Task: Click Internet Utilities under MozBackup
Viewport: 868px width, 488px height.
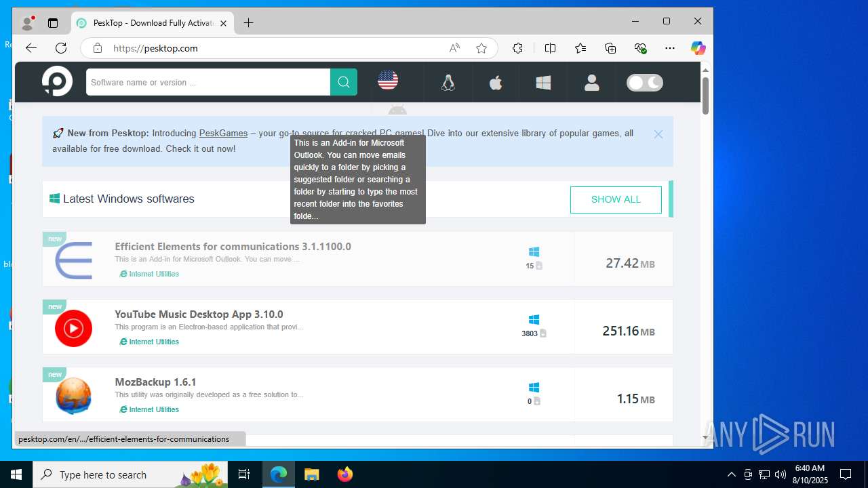Action: [x=149, y=409]
